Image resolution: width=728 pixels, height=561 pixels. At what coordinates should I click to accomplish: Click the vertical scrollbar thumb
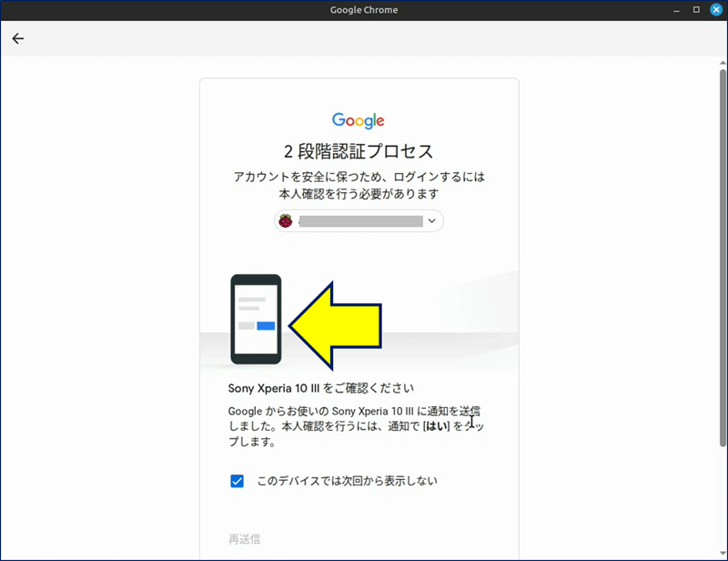723,258
